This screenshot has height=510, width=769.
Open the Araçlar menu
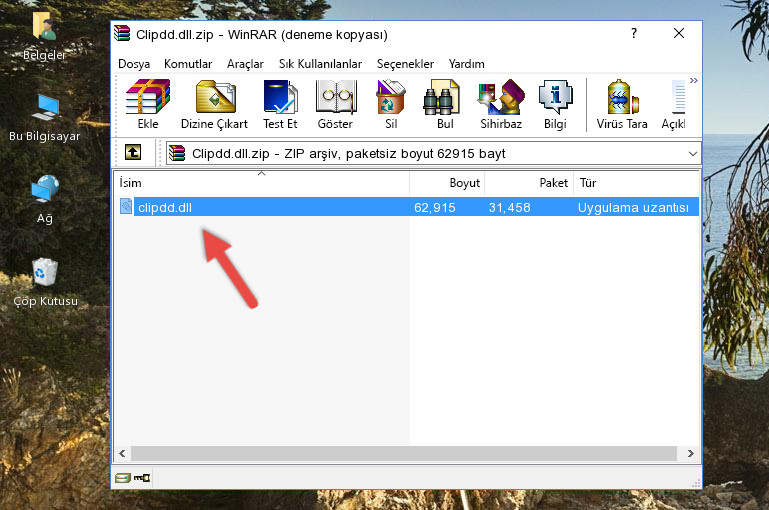tap(245, 64)
